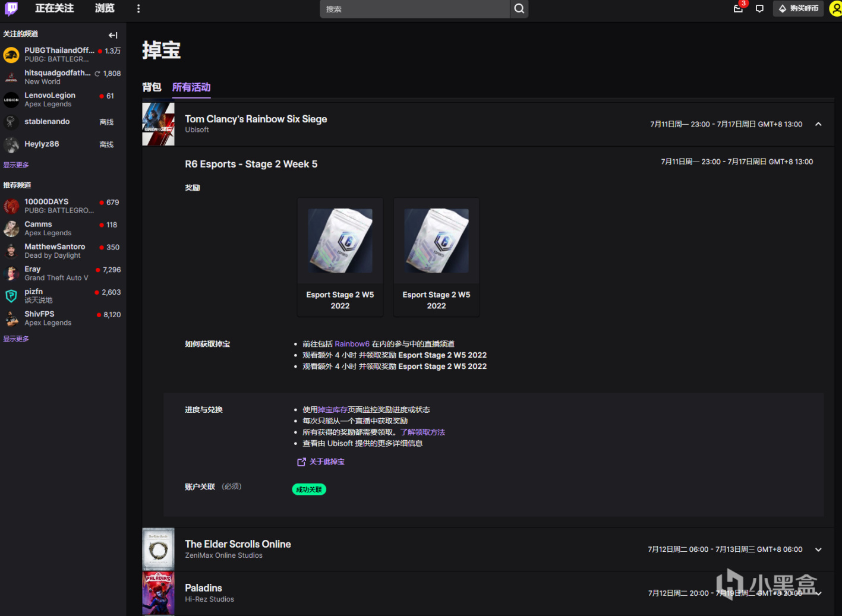Click the second Esport Stage 2 W5 reward image

[x=436, y=241]
